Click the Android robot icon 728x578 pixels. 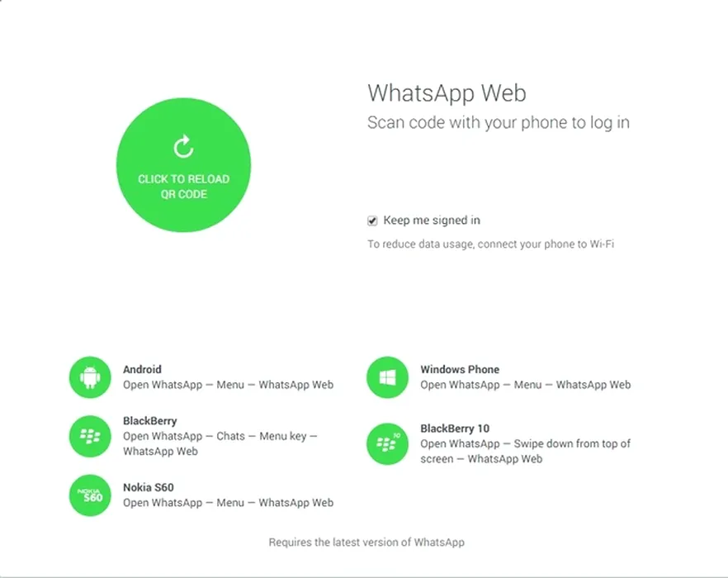[90, 377]
